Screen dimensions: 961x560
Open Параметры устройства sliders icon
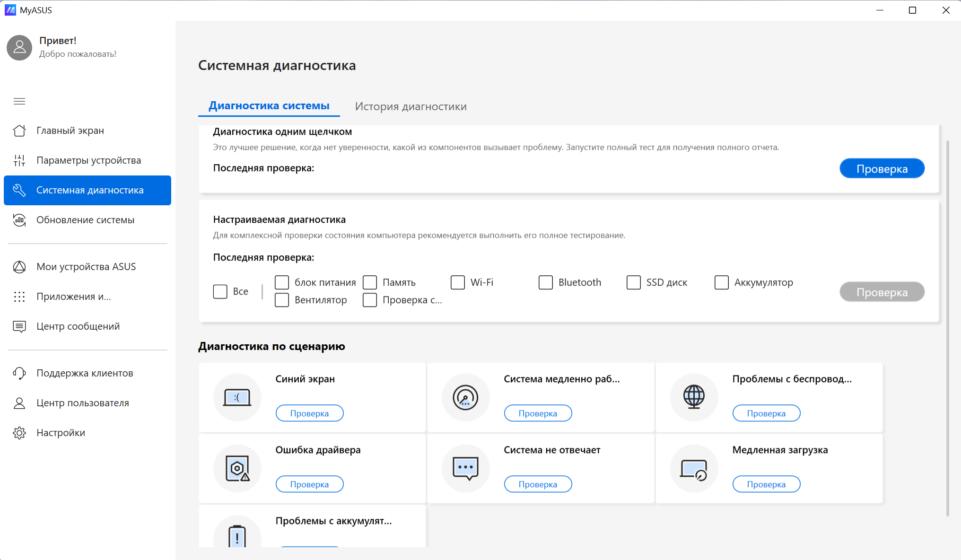click(x=19, y=160)
